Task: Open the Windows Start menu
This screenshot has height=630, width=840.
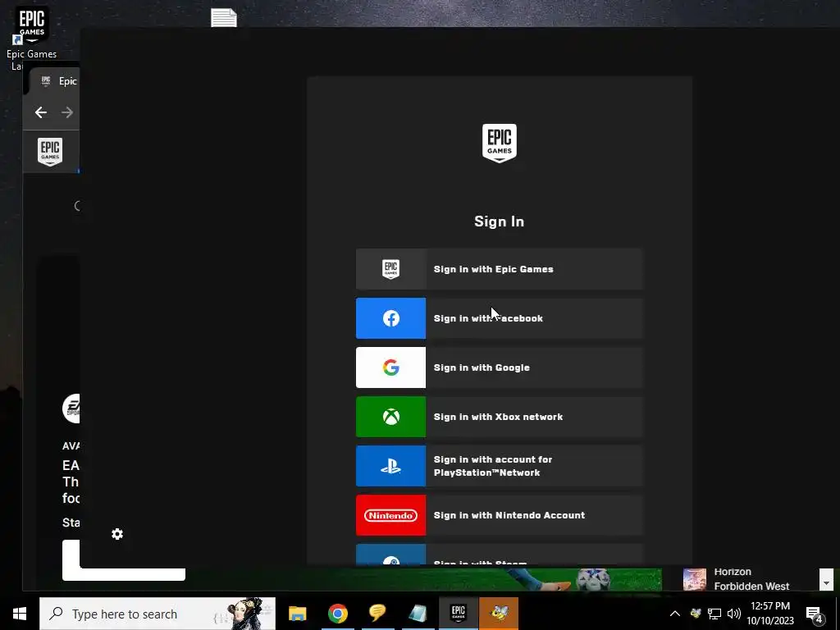Action: pos(20,614)
